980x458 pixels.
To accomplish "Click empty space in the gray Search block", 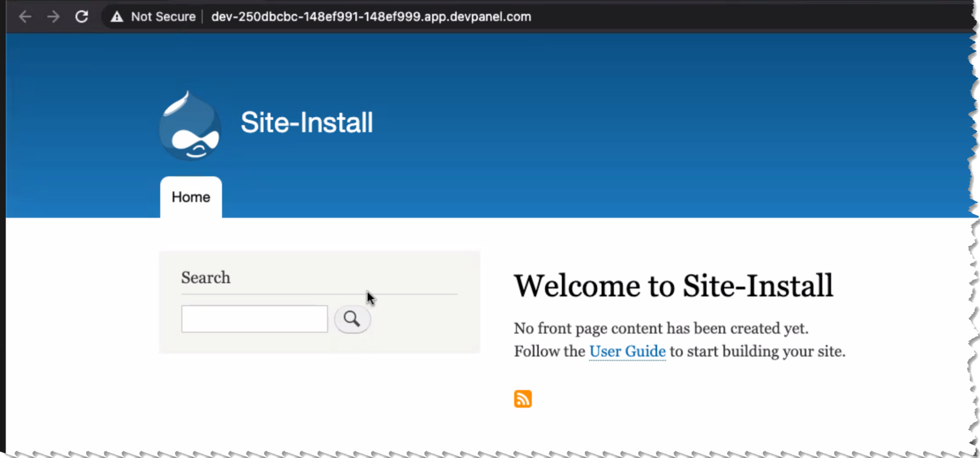I will click(423, 325).
